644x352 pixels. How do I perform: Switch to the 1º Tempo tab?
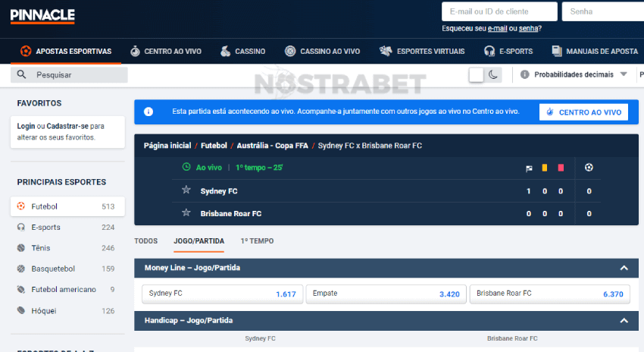tap(257, 241)
